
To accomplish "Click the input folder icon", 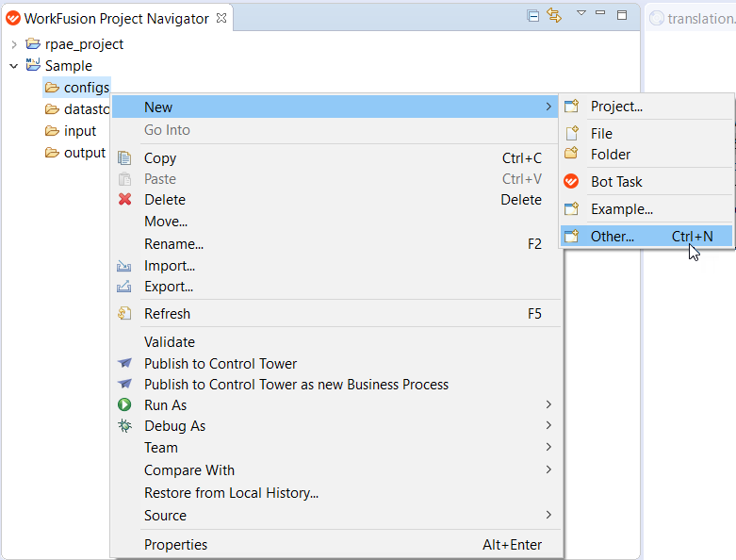I will point(52,130).
